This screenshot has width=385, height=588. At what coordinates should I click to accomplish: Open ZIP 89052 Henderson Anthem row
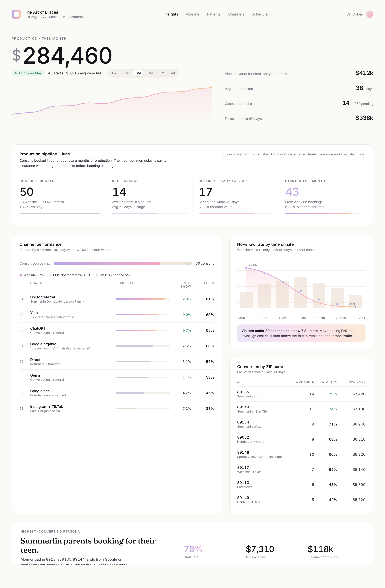tap(301, 439)
